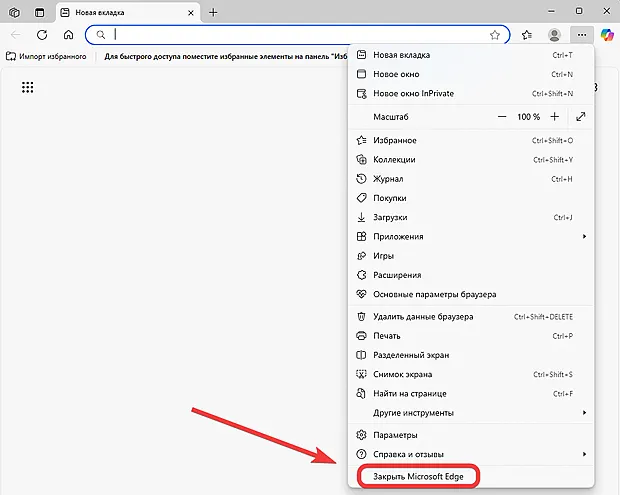Image resolution: width=620 pixels, height=495 pixels.
Task: Expand the Приложения submenu
Action: [x=471, y=236]
